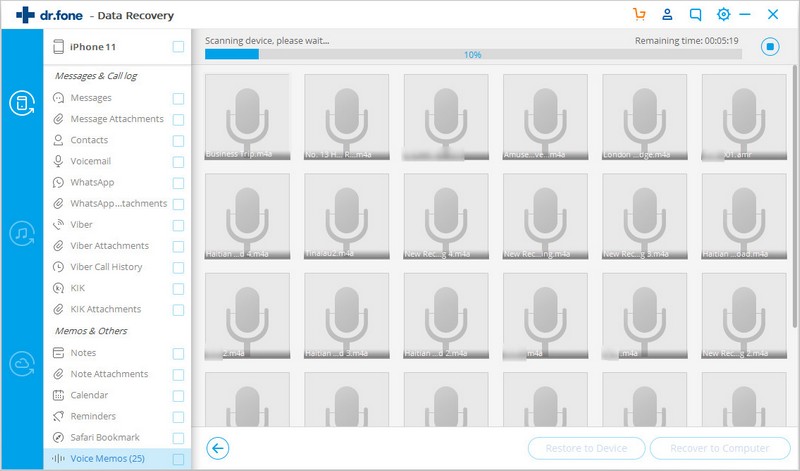Open the shopping cart icon
Image resolution: width=800 pixels, height=471 pixels.
pyautogui.click(x=639, y=14)
